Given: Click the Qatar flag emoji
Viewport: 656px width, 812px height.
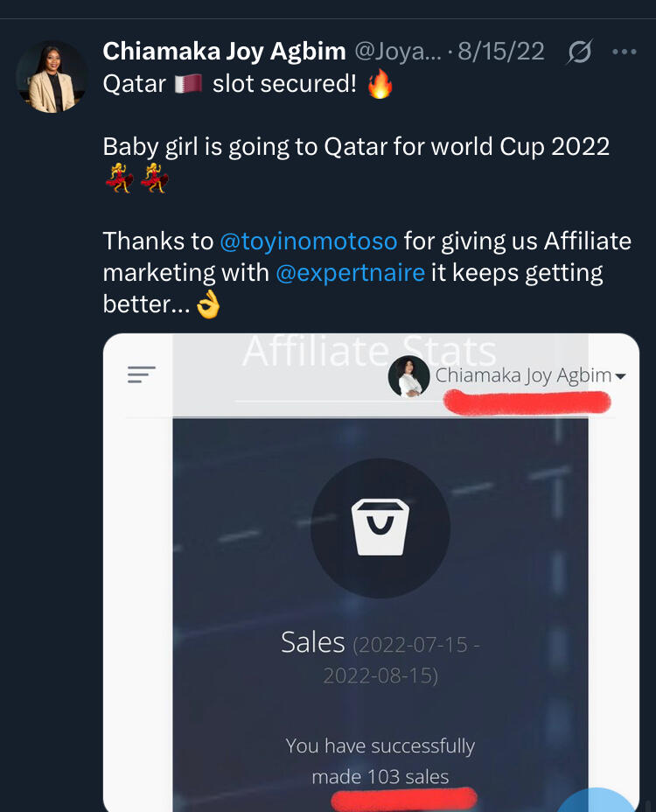Looking at the screenshot, I should point(189,83).
